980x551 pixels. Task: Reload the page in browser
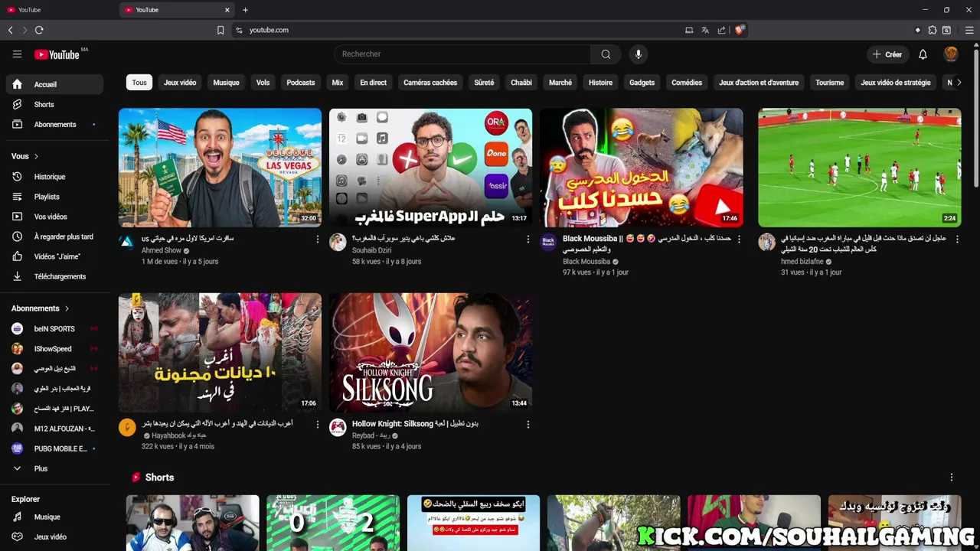pos(39,30)
